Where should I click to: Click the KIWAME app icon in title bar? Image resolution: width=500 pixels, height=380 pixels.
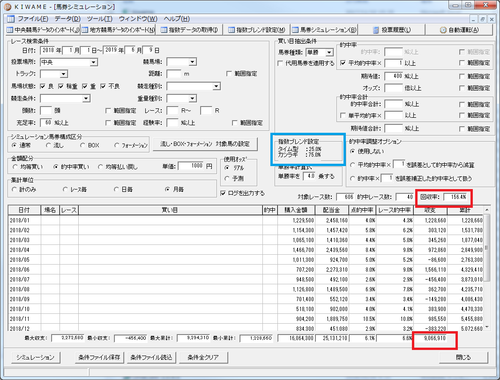(x=8, y=6)
